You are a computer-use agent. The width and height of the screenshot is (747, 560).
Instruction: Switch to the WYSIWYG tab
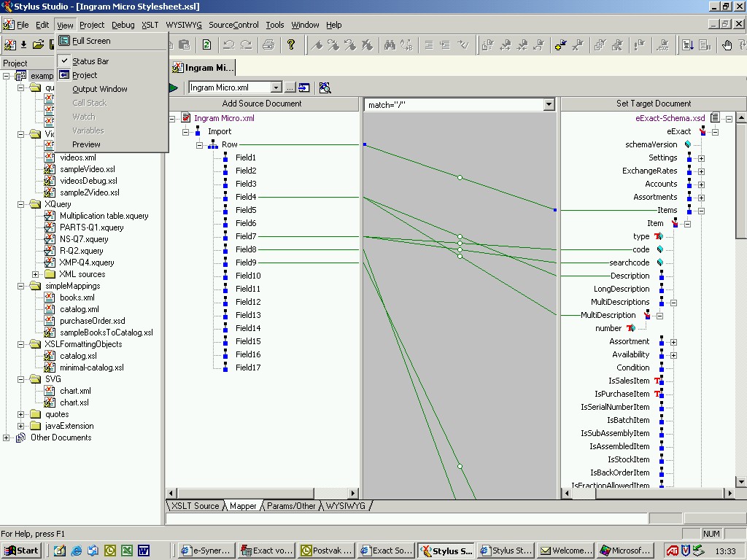pos(345,506)
